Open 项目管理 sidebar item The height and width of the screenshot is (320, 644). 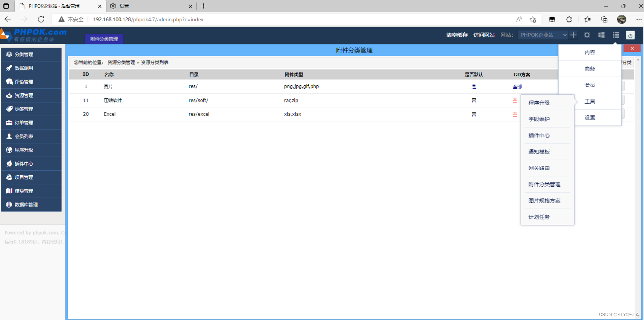[x=31, y=178]
